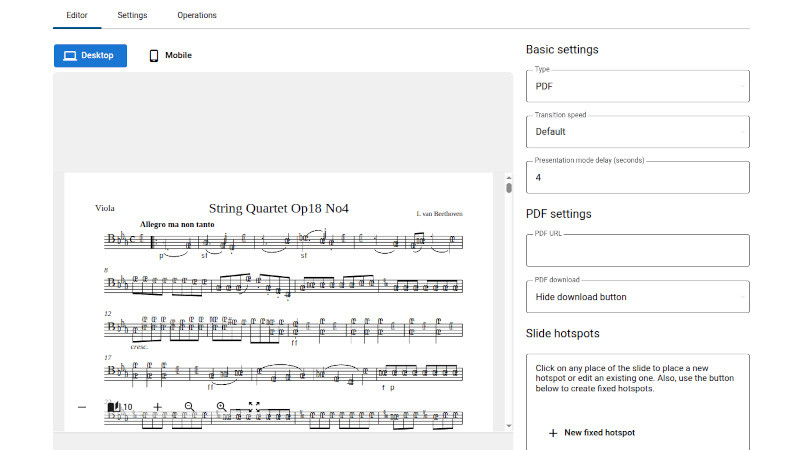Viewport: 800px width, 450px height.
Task: Click the plus icon beside New fixed hotspot
Action: tap(553, 433)
